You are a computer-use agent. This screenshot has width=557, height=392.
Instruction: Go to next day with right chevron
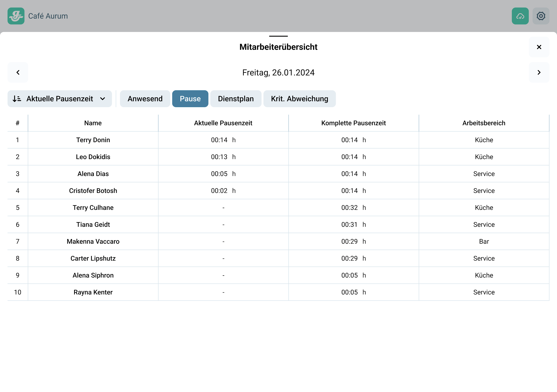click(539, 72)
